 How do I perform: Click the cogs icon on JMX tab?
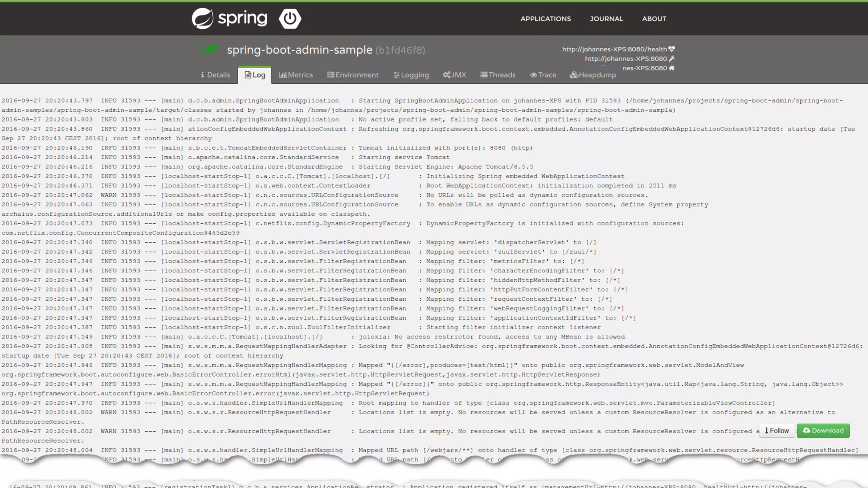click(447, 75)
